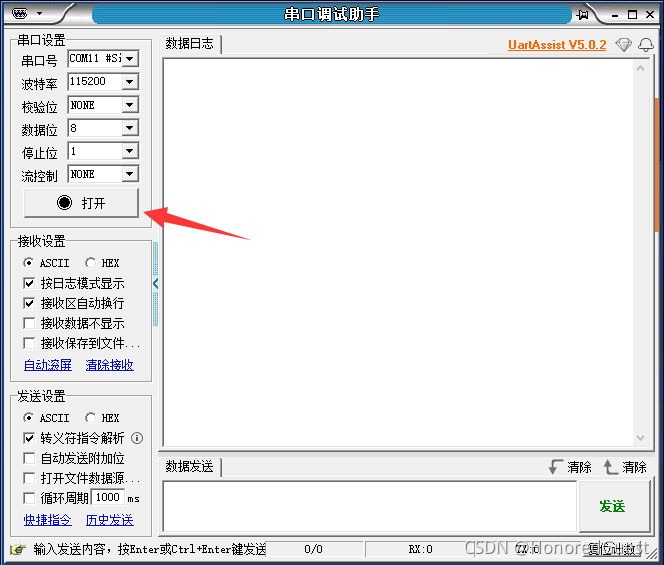The height and width of the screenshot is (565, 664).
Task: Click into the data send text box
Action: point(370,506)
